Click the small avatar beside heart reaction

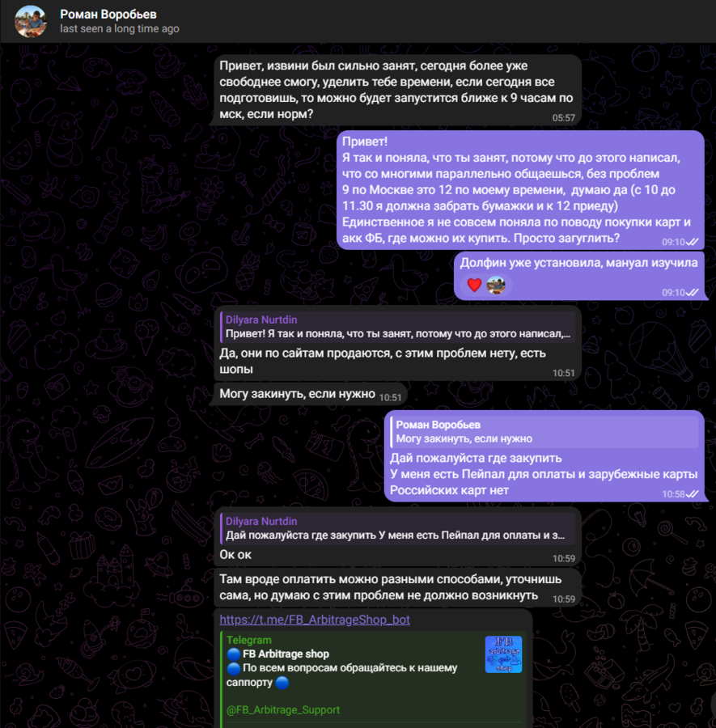point(496,285)
